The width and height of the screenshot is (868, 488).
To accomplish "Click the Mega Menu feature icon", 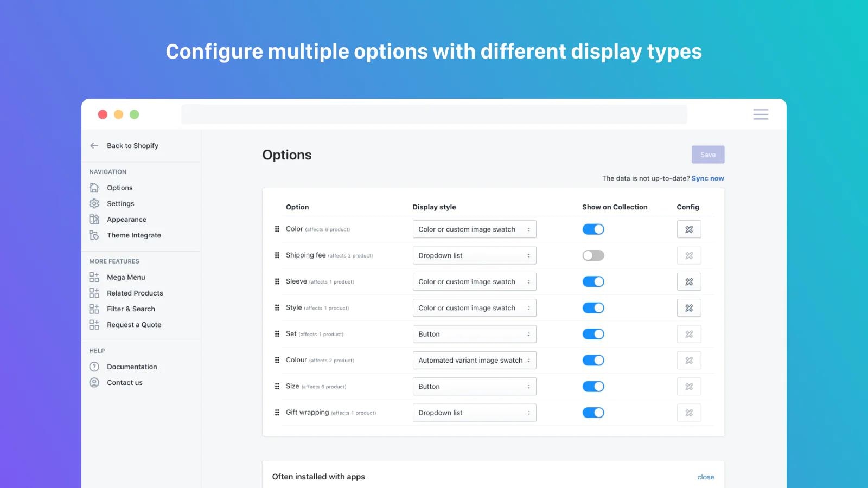I will (x=93, y=277).
